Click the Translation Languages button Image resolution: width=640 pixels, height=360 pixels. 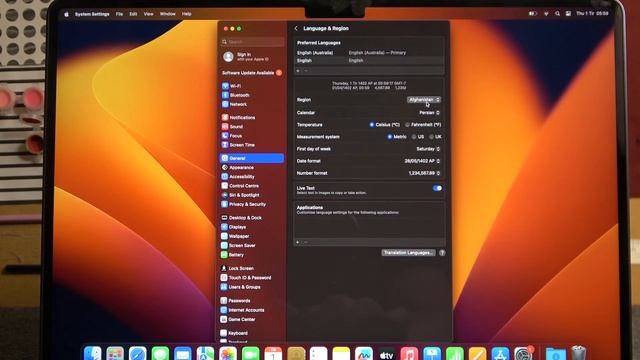[x=408, y=253]
